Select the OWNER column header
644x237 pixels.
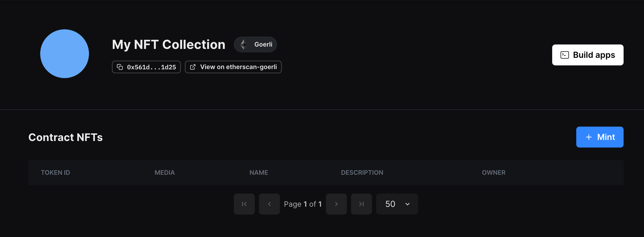point(493,172)
